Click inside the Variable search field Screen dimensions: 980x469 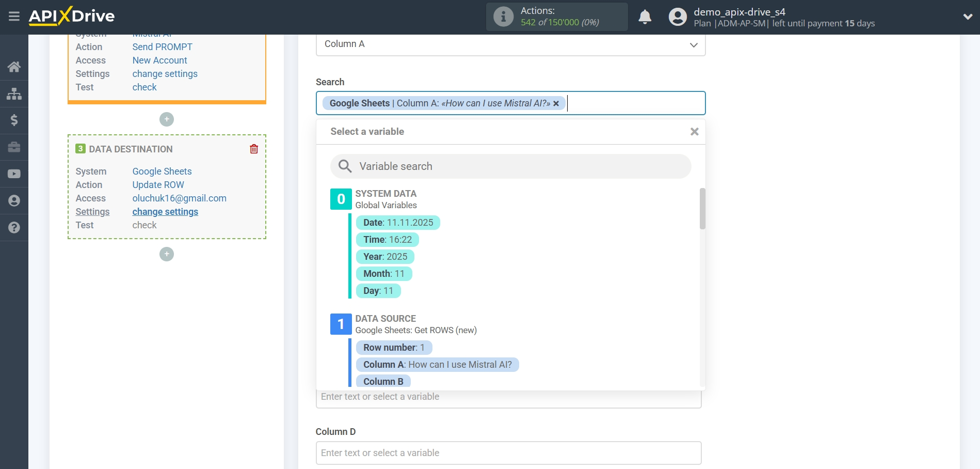pyautogui.click(x=510, y=166)
